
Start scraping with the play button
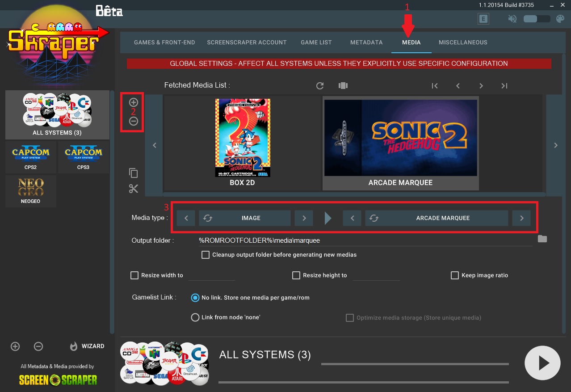(542, 363)
